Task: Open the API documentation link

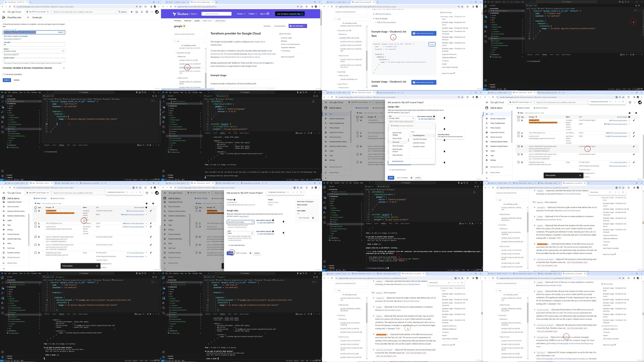Action: pos(383,14)
